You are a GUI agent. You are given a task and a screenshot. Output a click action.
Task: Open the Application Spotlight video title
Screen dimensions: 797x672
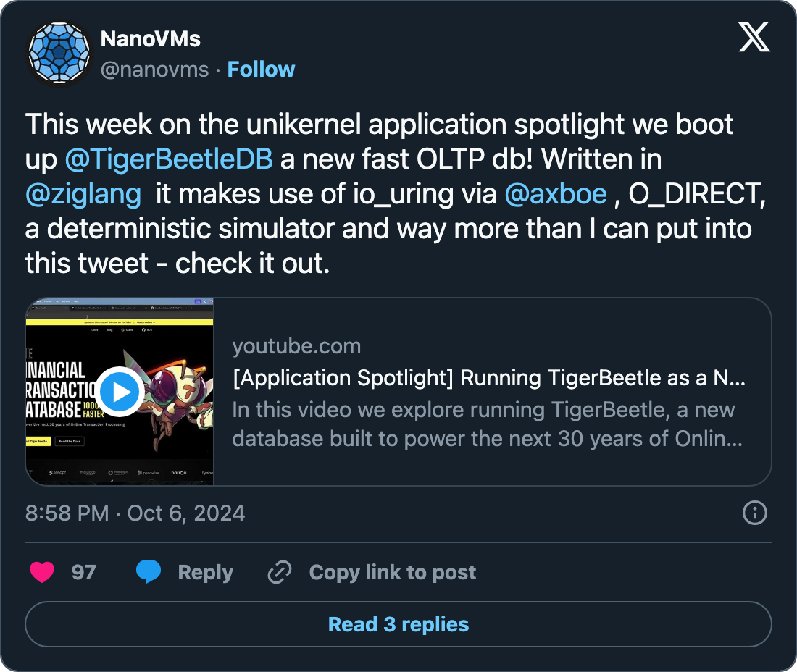[x=488, y=378]
